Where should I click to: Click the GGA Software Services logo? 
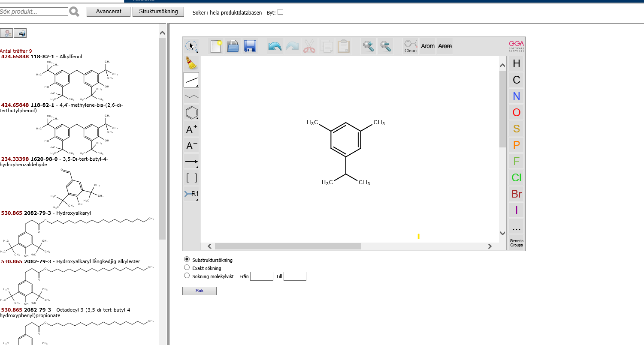517,46
